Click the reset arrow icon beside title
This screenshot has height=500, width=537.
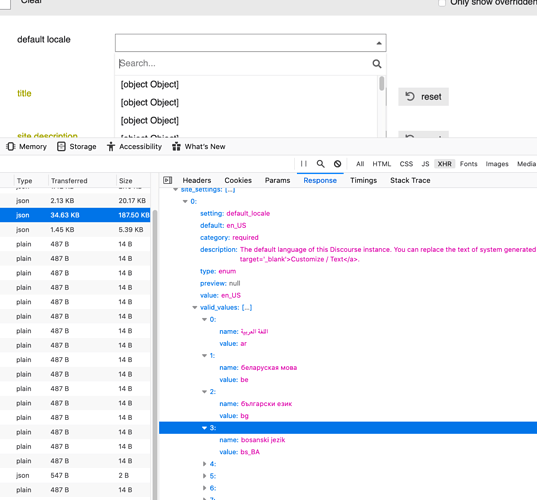(x=410, y=97)
